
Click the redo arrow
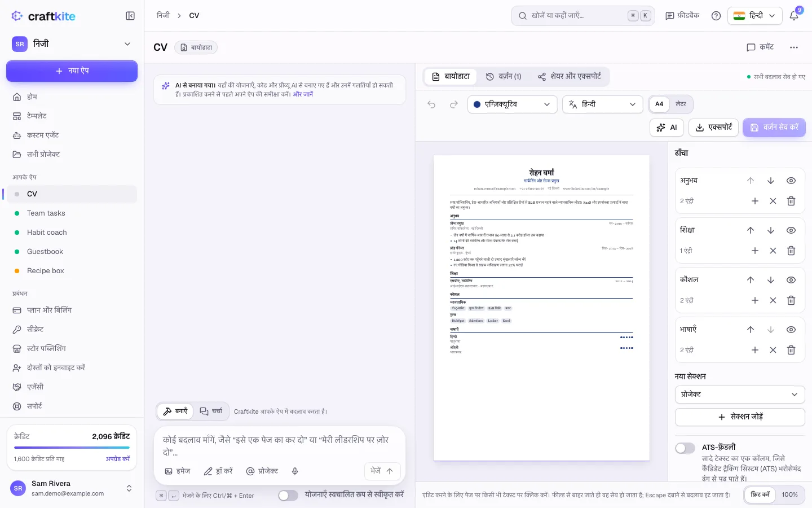pyautogui.click(x=454, y=104)
